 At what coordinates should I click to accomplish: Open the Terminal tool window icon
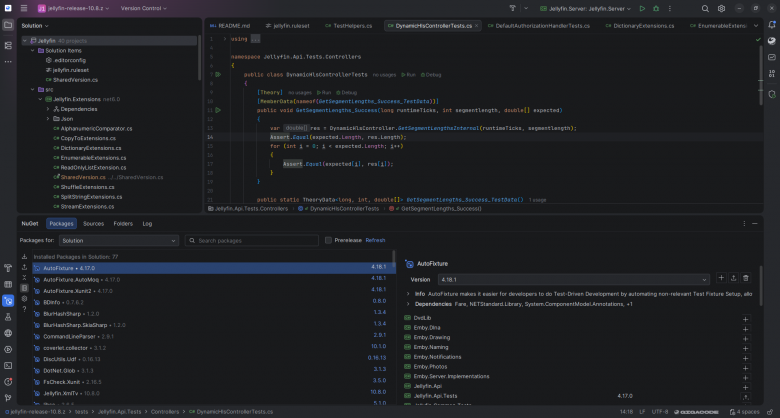tap(8, 365)
